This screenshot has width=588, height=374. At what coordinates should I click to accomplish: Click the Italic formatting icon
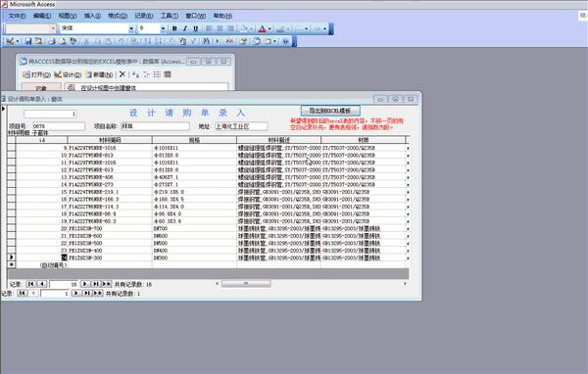click(185, 28)
